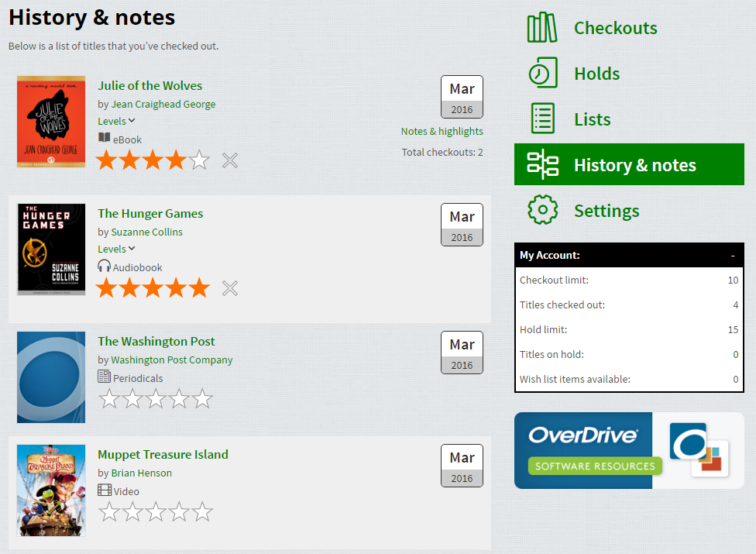The image size is (756, 554).
Task: Click the 'Hold limit:' row label
Action: (x=544, y=330)
